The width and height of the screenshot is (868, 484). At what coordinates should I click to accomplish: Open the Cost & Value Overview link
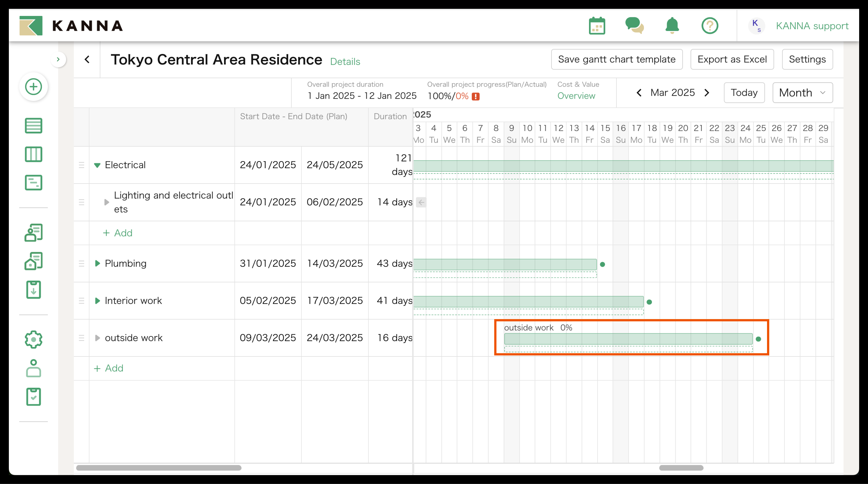tap(576, 96)
